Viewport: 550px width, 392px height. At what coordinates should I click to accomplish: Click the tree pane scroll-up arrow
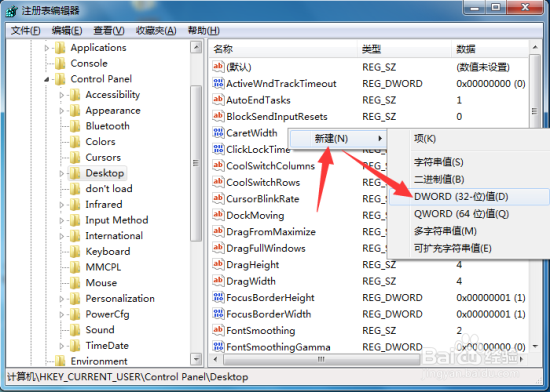(196, 47)
